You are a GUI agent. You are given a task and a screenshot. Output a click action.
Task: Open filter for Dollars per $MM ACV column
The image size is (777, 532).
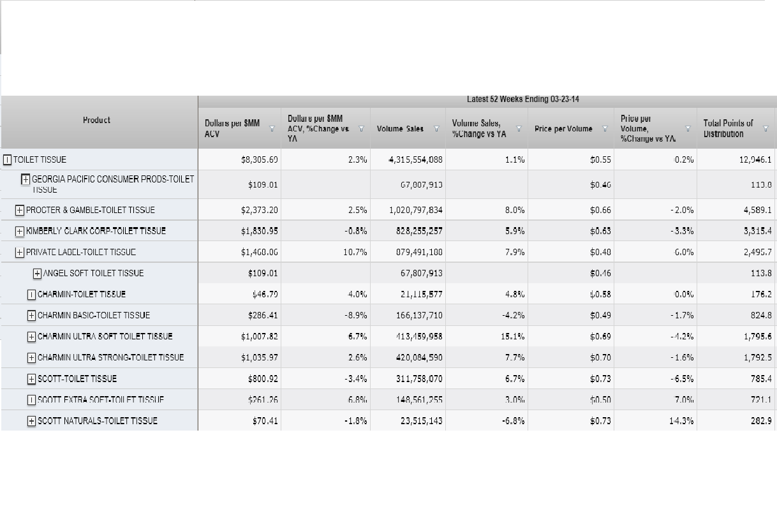click(272, 128)
